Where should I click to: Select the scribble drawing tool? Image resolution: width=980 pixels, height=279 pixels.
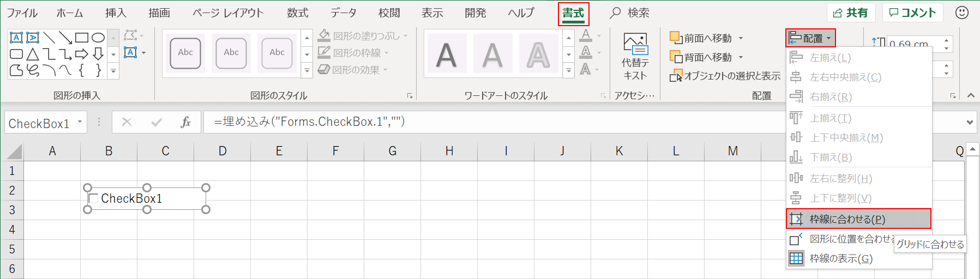click(x=33, y=70)
